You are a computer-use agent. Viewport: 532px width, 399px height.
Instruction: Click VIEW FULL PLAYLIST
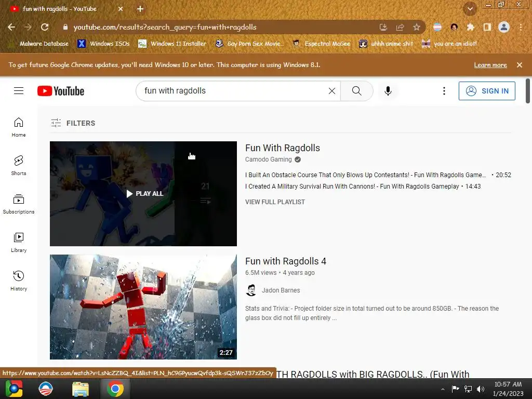point(275,202)
